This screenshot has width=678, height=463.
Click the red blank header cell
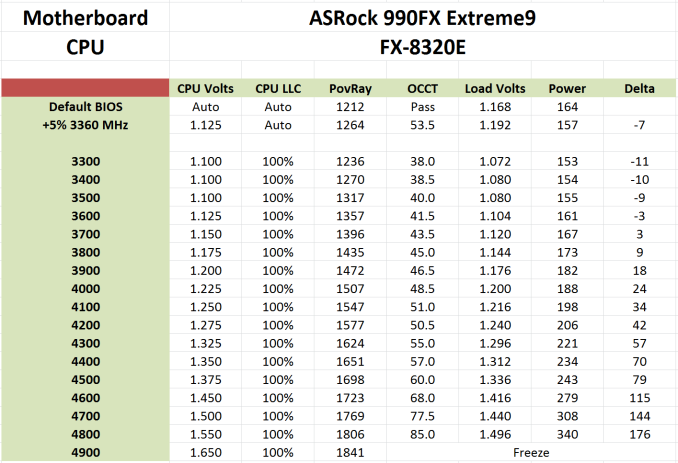click(85, 88)
